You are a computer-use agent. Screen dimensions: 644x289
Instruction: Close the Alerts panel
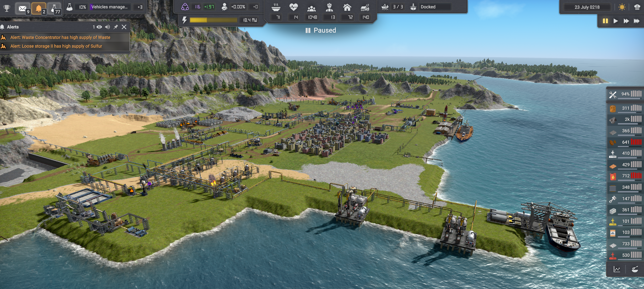point(124,27)
